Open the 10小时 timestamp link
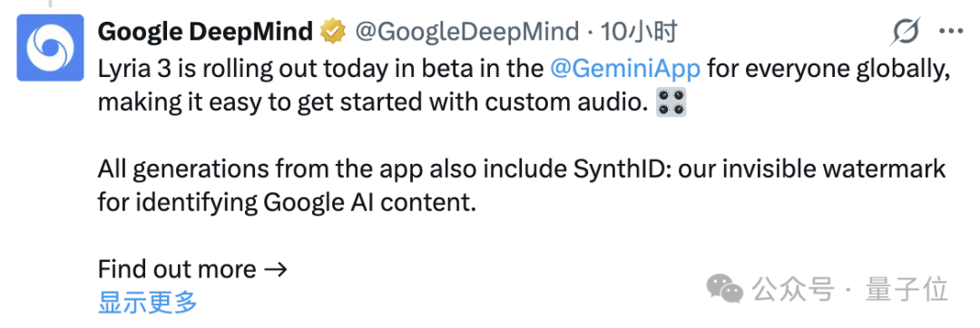 tap(639, 31)
